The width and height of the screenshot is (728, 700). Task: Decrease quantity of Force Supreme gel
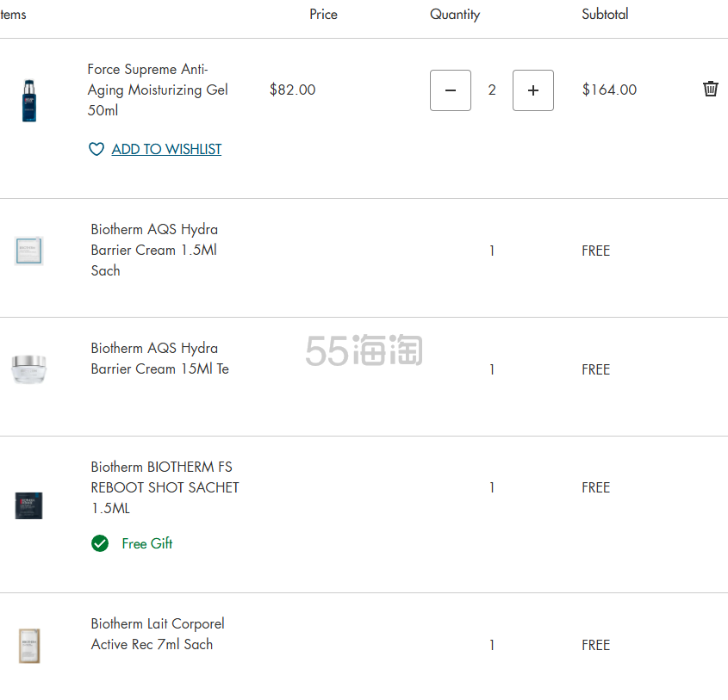pos(451,90)
